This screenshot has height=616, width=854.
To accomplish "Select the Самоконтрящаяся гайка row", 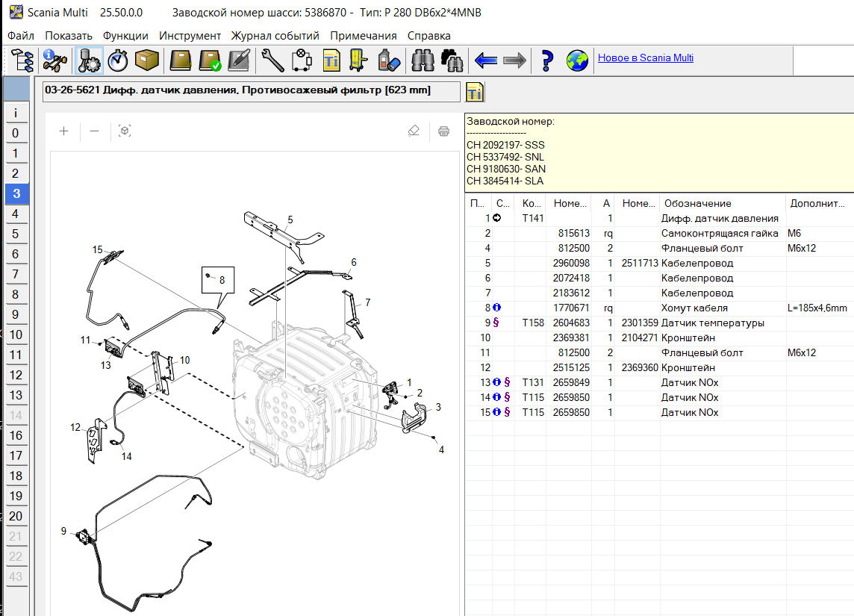I will (x=659, y=233).
